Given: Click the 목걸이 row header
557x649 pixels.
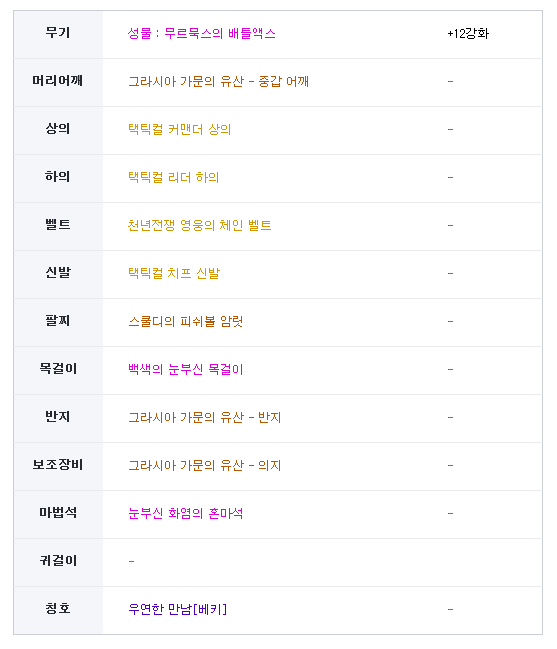Looking at the screenshot, I should tap(58, 369).
